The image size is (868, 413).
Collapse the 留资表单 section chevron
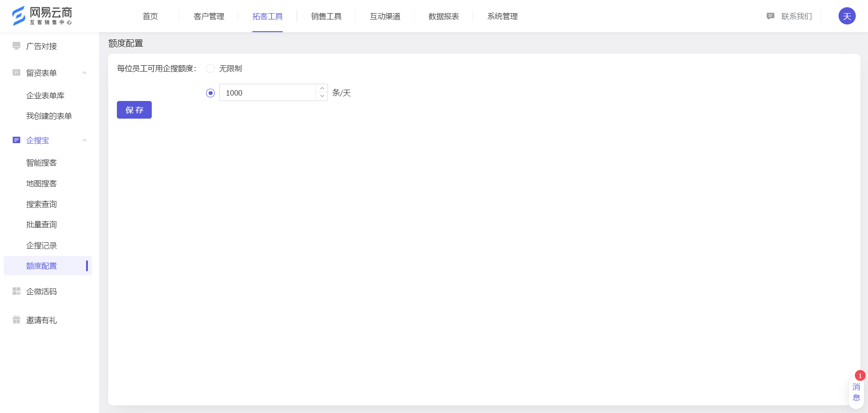pyautogui.click(x=84, y=73)
